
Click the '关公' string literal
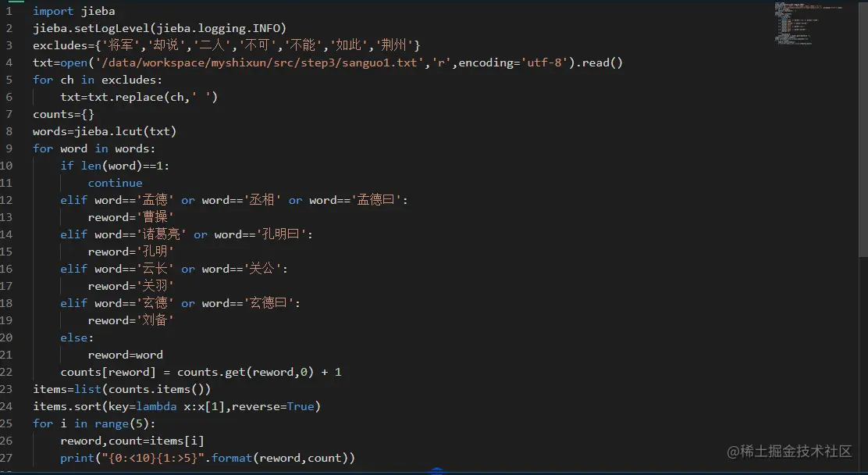[262, 269]
